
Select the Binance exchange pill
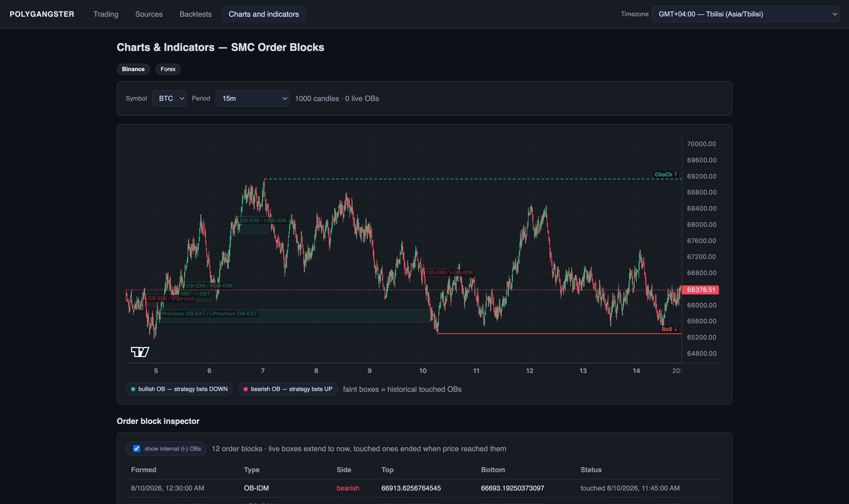tap(133, 69)
